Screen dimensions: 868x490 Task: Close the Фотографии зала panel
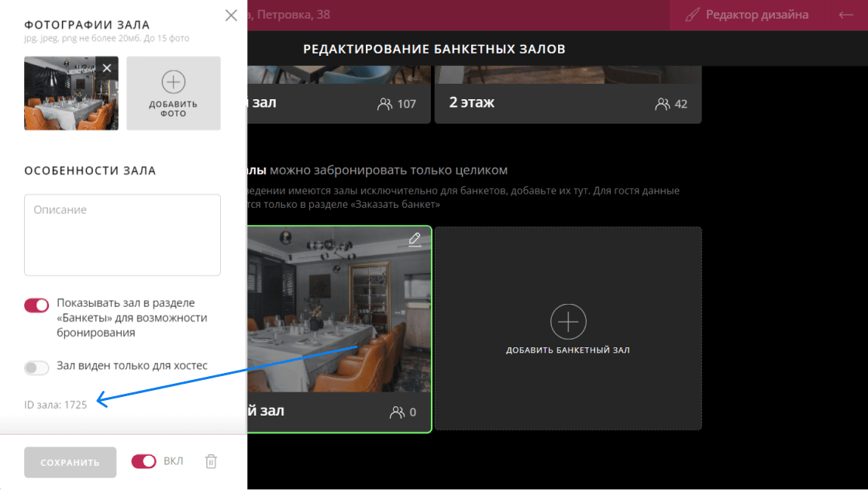tap(230, 15)
